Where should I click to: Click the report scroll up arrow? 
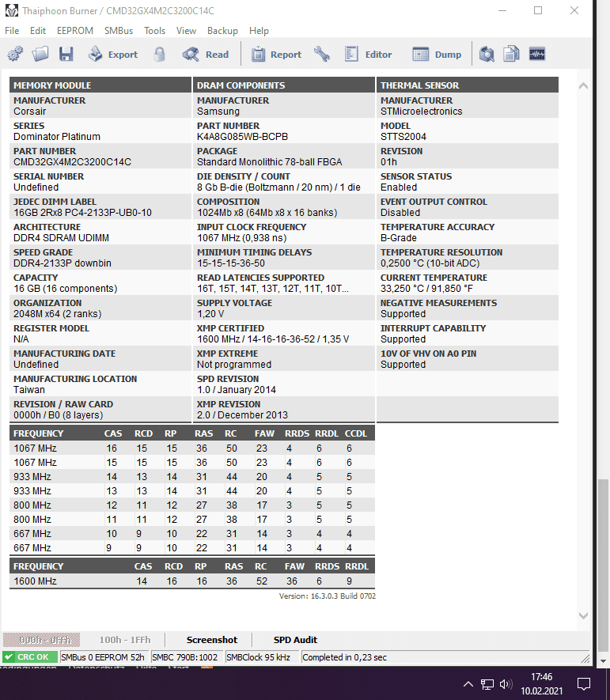click(583, 85)
